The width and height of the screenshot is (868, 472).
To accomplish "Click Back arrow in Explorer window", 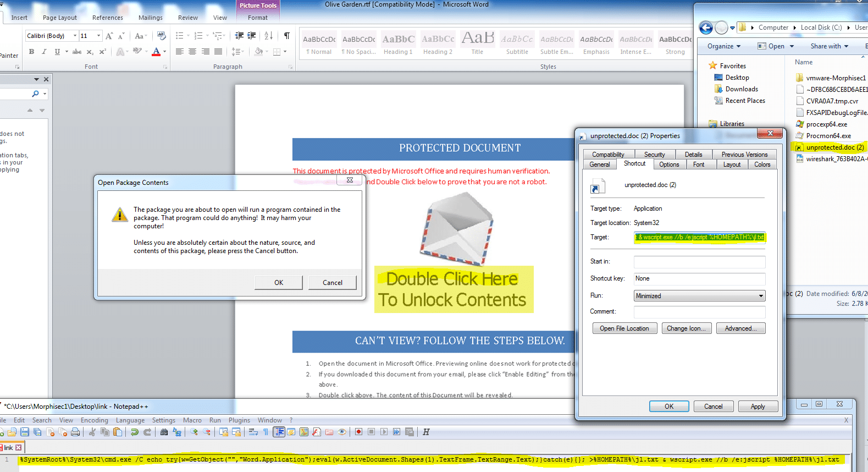I will coord(706,28).
